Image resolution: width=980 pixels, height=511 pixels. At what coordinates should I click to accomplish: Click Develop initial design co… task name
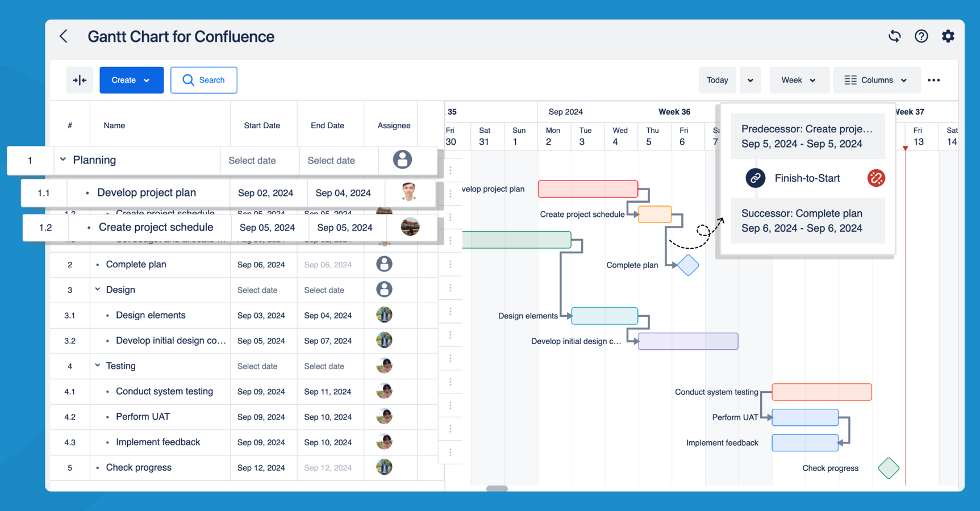tap(171, 341)
